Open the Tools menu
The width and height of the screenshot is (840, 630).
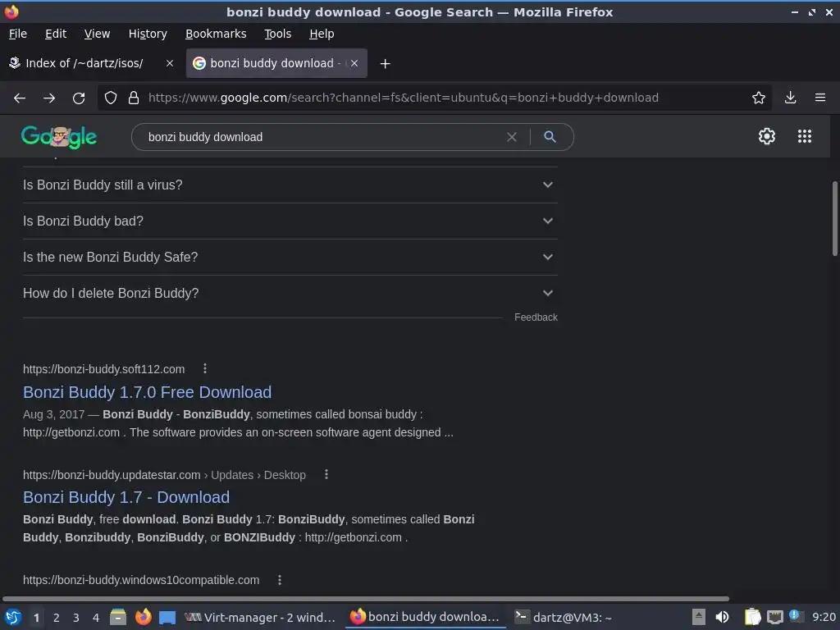277,34
